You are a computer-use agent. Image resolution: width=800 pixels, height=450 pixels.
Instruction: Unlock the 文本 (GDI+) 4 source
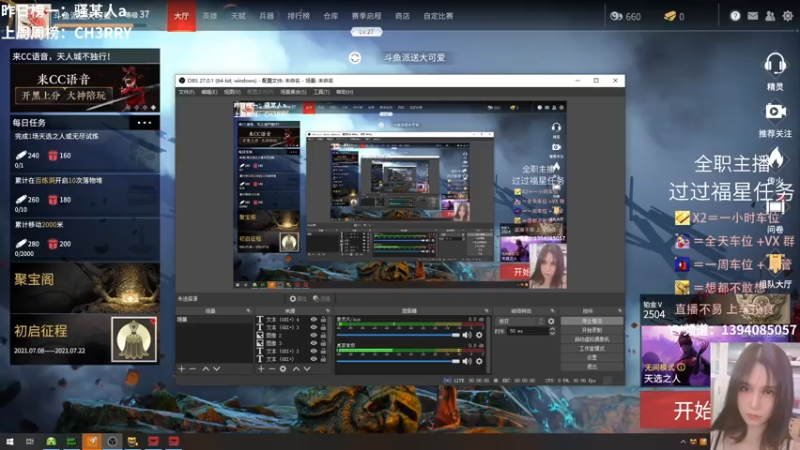pos(323,319)
